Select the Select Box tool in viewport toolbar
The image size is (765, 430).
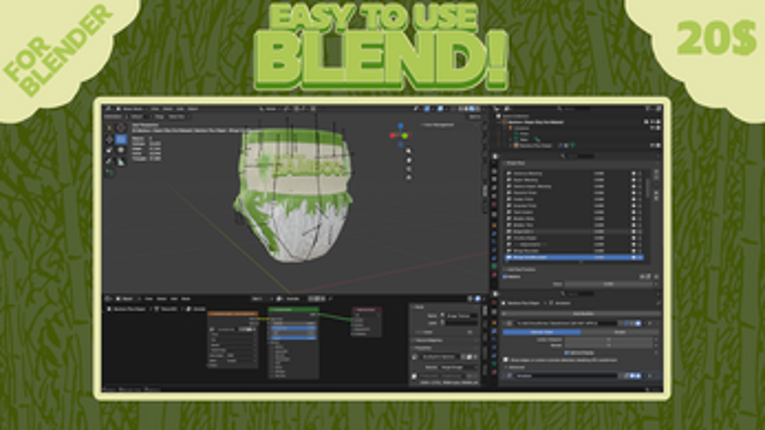click(110, 128)
